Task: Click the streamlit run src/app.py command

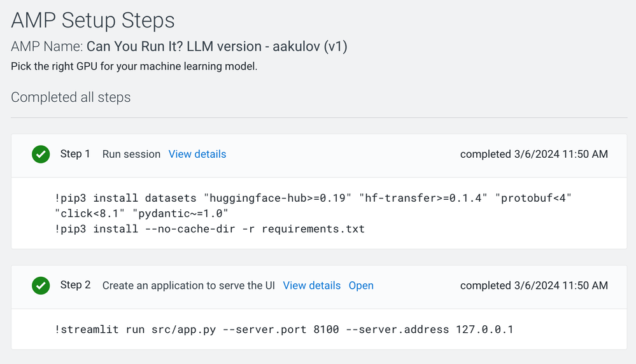Action: [284, 329]
